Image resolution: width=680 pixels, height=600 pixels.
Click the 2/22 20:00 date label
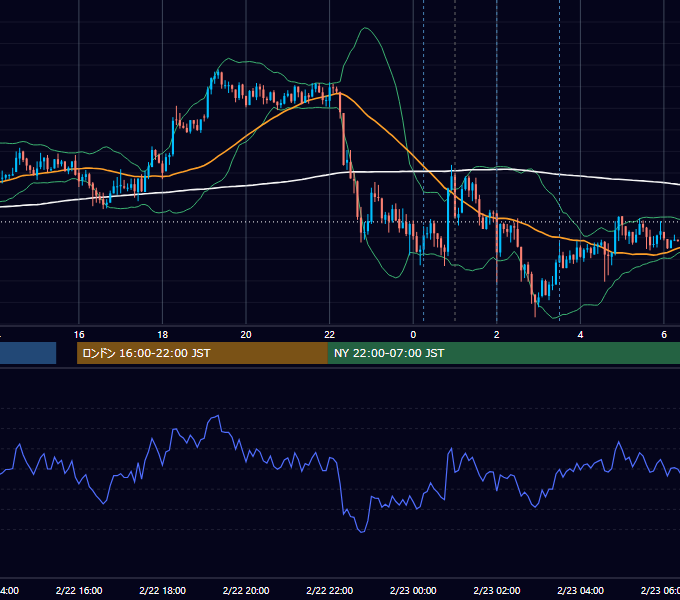pyautogui.click(x=246, y=590)
